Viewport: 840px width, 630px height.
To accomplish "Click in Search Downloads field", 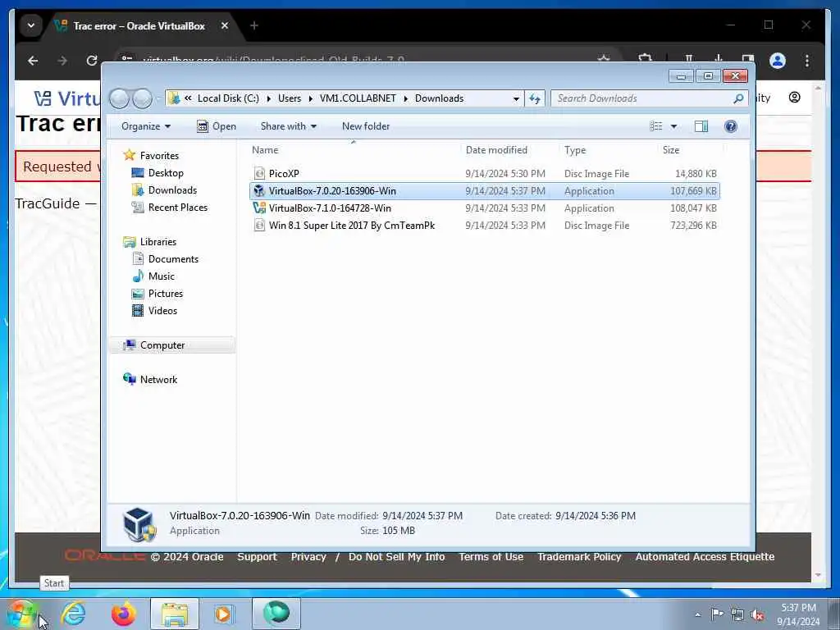I will tap(643, 98).
